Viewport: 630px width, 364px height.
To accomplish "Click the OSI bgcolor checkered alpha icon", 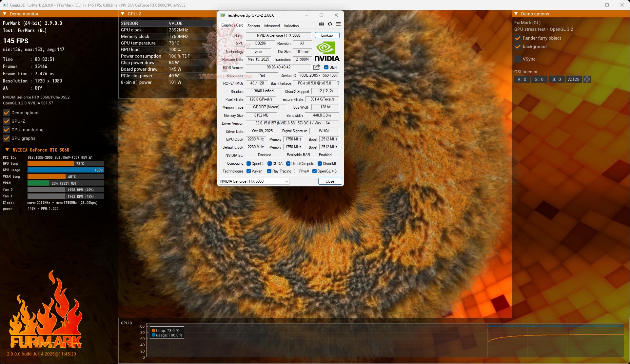I will 587,79.
